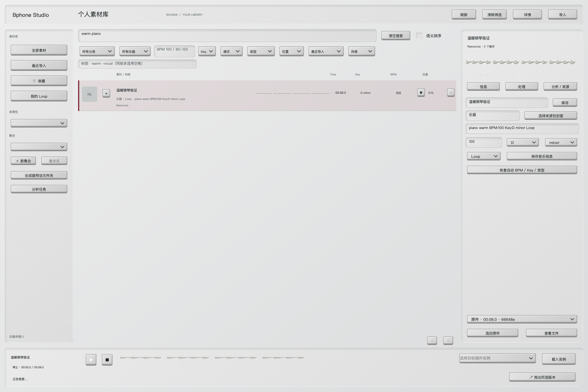This screenshot has width=588, height=392.
Task: Click the 导入 import button
Action: point(563,15)
